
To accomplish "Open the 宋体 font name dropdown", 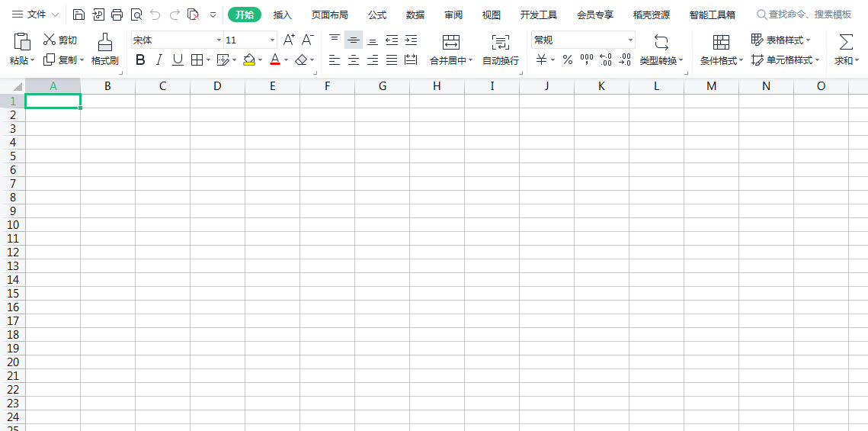I will (x=219, y=40).
